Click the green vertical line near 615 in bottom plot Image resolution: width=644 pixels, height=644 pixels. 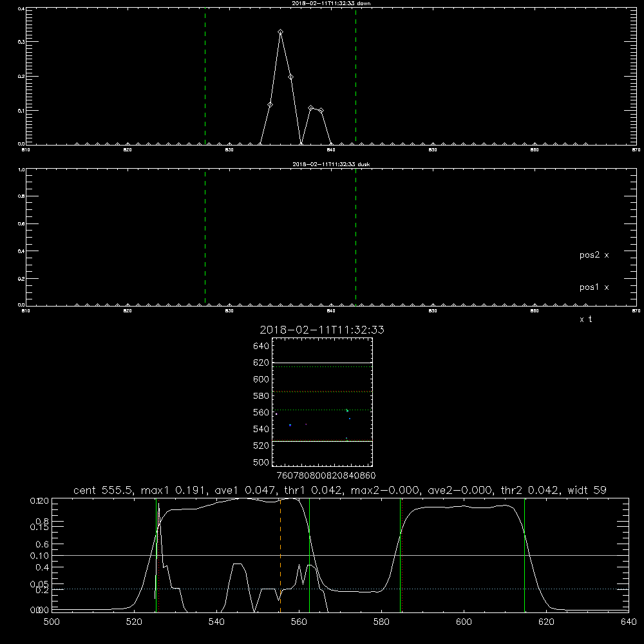pyautogui.click(x=524, y=555)
